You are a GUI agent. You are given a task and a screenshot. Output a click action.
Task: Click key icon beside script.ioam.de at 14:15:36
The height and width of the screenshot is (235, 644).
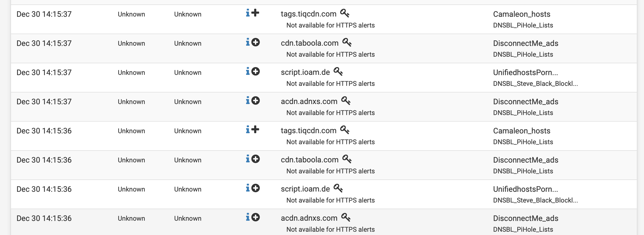338,188
